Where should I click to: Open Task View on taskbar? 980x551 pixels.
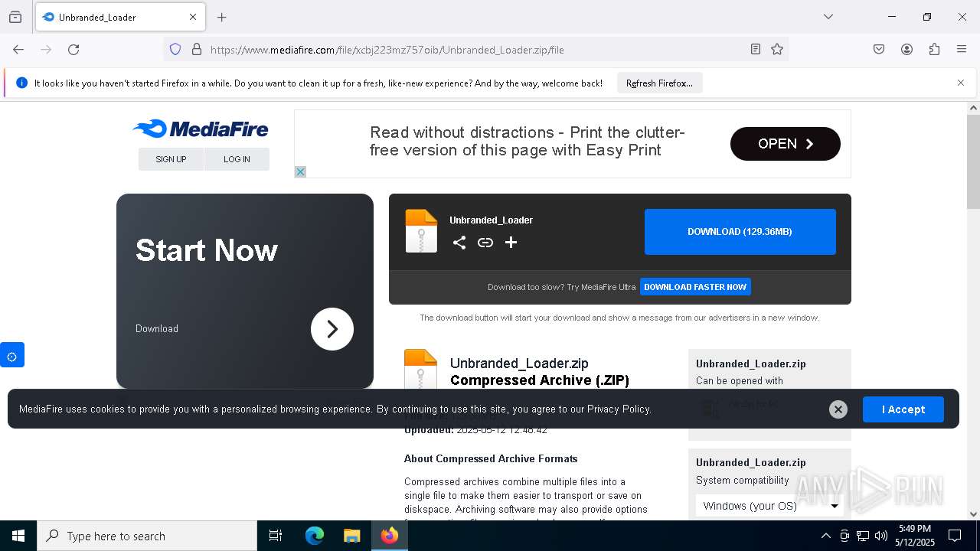[276, 536]
